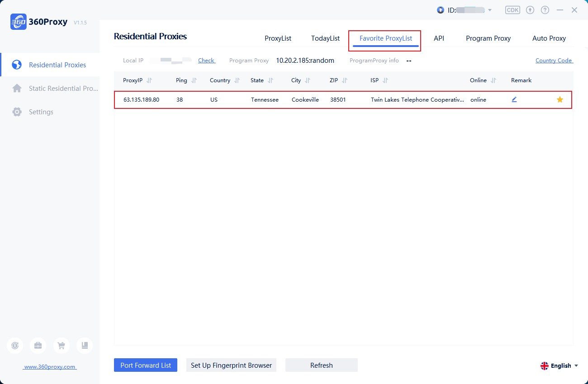
Task: Select the Favorite ProxyList tab
Action: 386,38
